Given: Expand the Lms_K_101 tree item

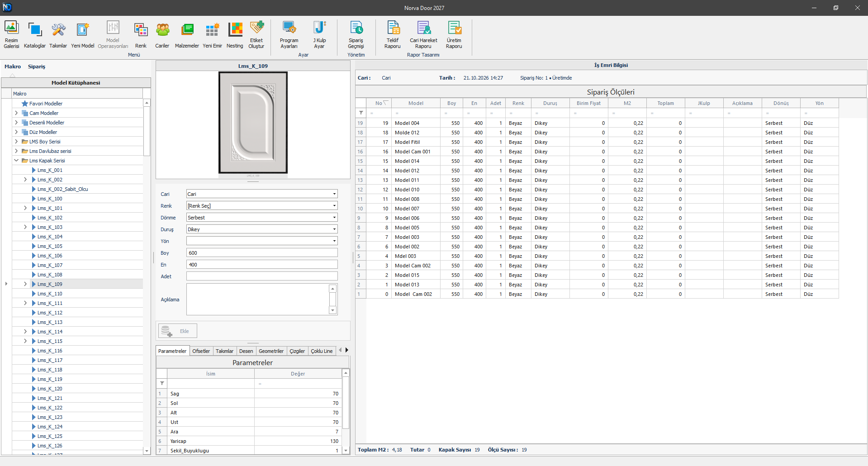Looking at the screenshot, I should pyautogui.click(x=25, y=208).
